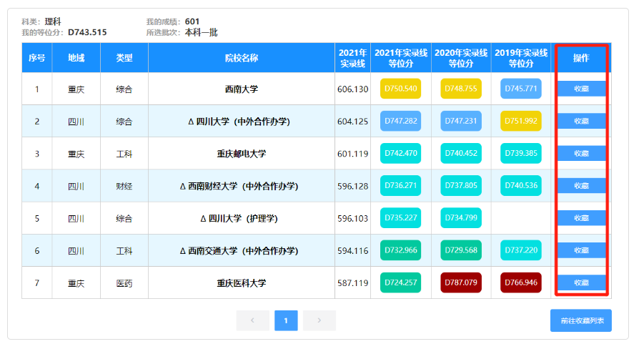This screenshot has width=644, height=354.
Task: Click the 606.130 score cell
Action: (353, 89)
